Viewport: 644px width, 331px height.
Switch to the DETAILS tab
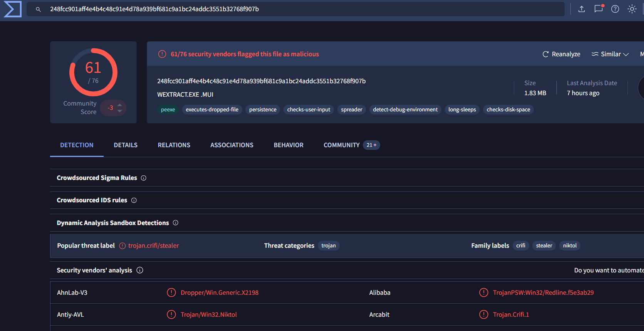pyautogui.click(x=126, y=145)
